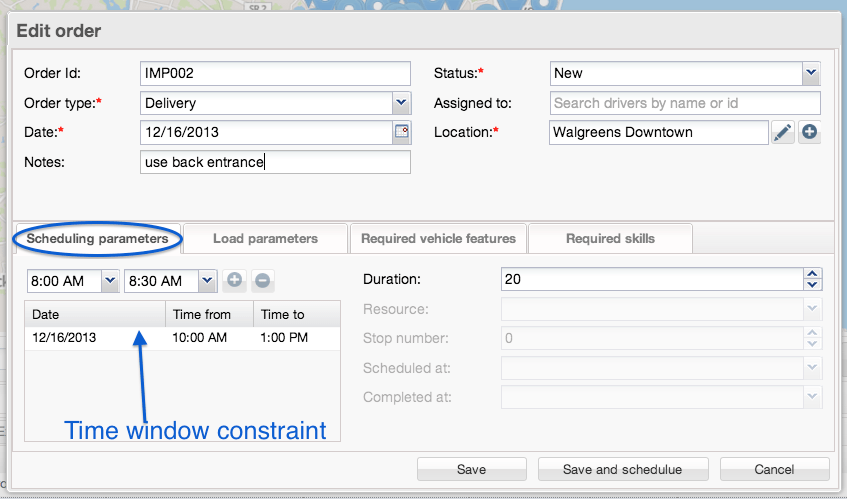Decrease Duration with down arrow

coord(812,285)
